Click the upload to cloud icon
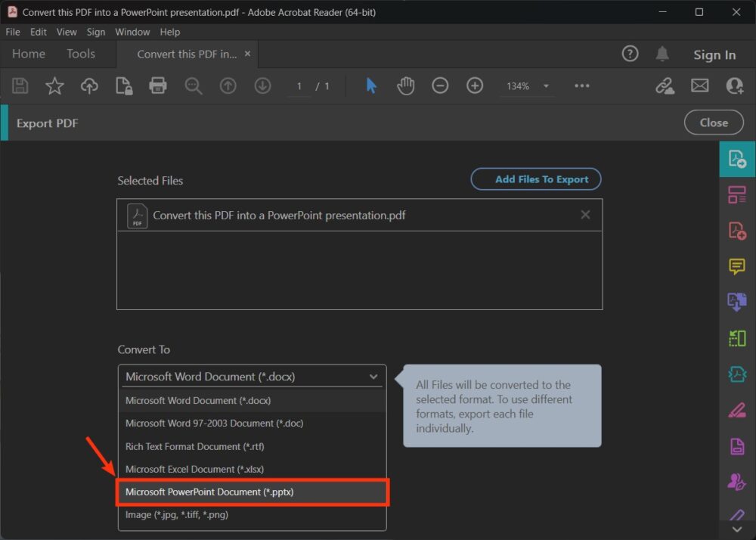This screenshot has height=540, width=756. tap(89, 86)
